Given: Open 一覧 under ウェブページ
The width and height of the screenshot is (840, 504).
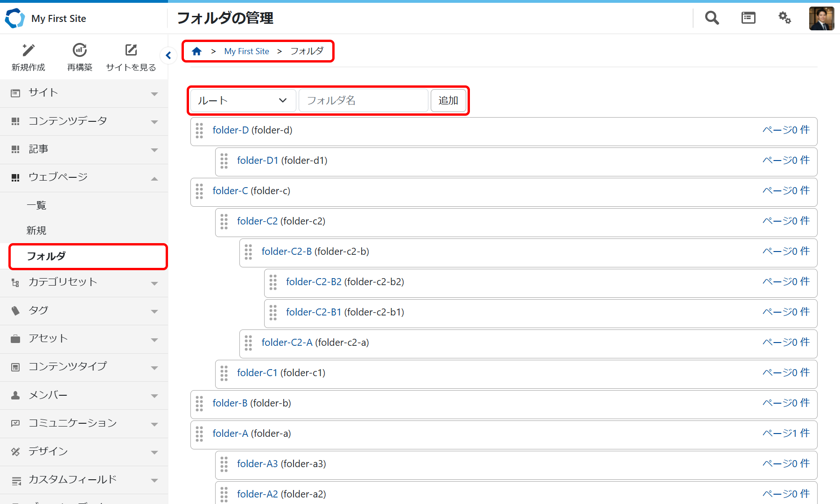Looking at the screenshot, I should [x=36, y=205].
